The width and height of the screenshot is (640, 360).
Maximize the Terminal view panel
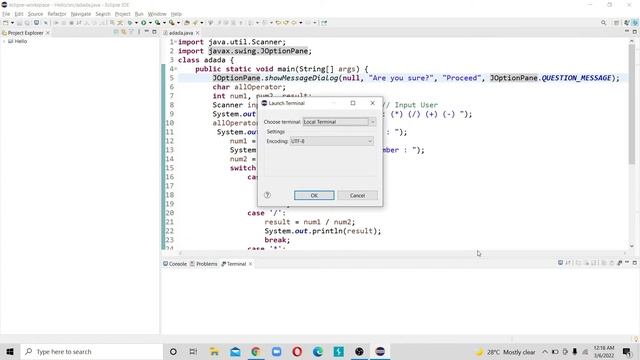635,263
